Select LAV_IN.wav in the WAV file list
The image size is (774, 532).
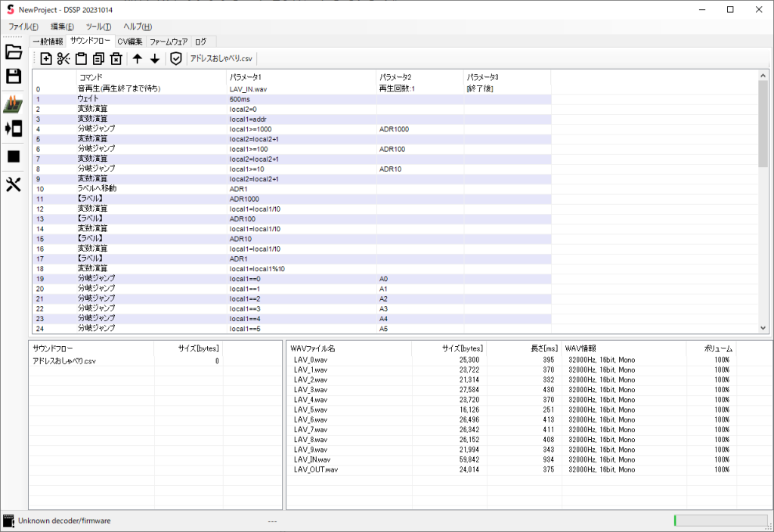pos(313,459)
